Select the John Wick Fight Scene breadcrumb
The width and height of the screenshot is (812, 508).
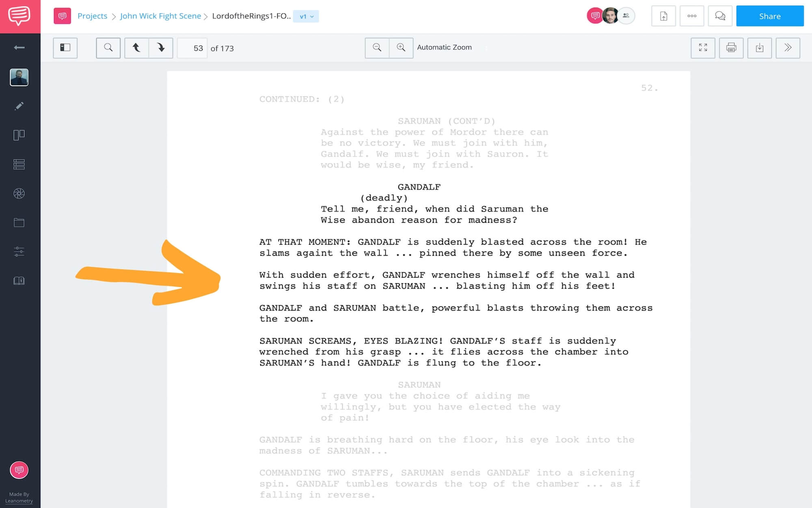click(160, 16)
